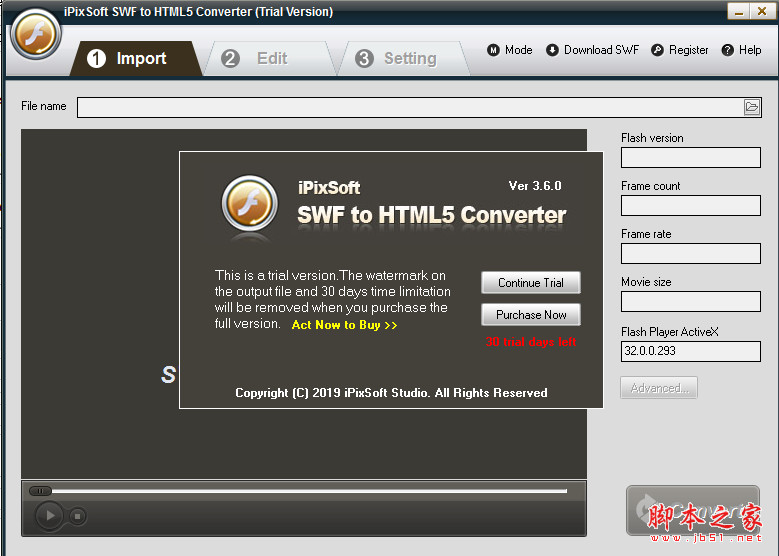Click the Frame count field

691,205
